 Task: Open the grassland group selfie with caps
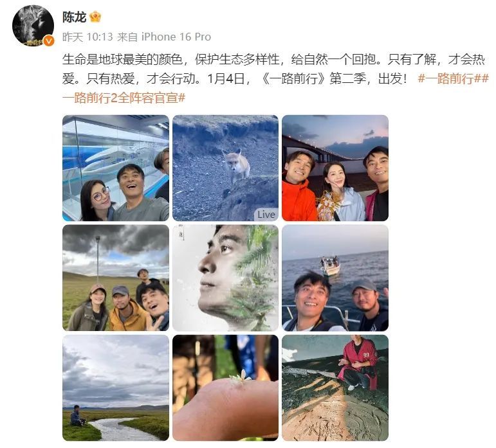pyautogui.click(x=116, y=278)
